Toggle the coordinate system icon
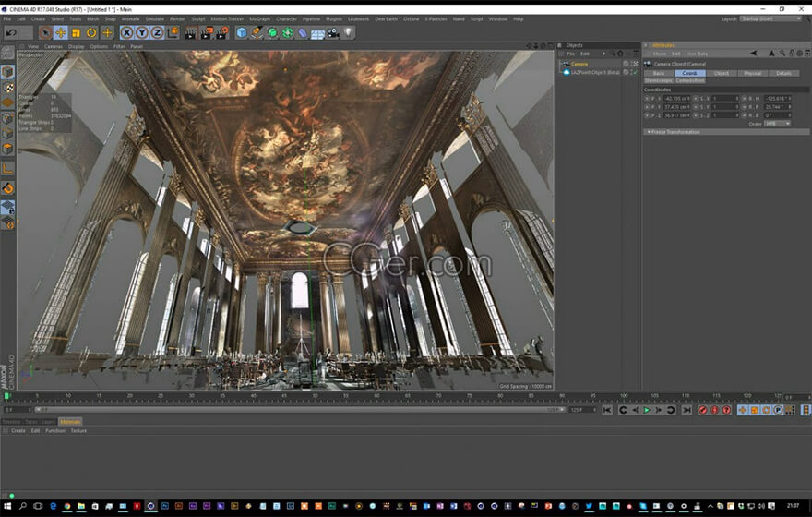 coord(173,32)
